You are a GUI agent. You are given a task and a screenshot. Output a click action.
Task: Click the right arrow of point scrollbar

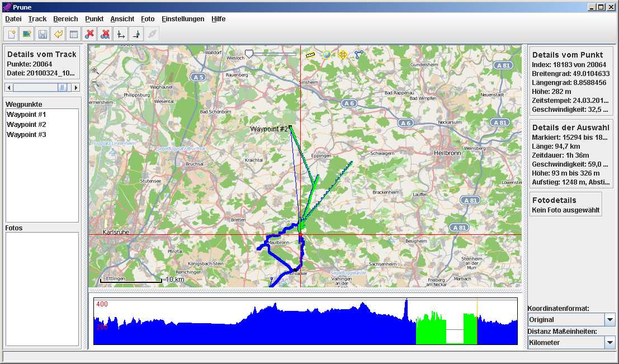76,87
